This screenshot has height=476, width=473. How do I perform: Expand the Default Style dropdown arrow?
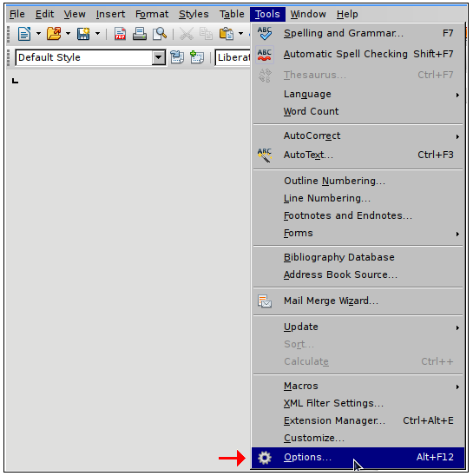pos(158,57)
